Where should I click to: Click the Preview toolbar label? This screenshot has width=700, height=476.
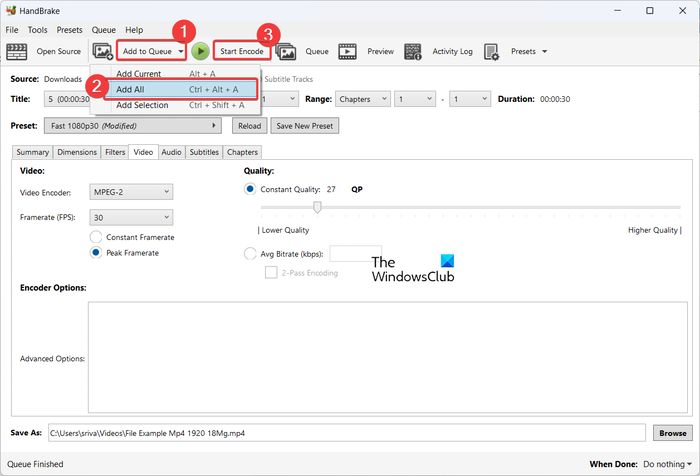coord(380,51)
